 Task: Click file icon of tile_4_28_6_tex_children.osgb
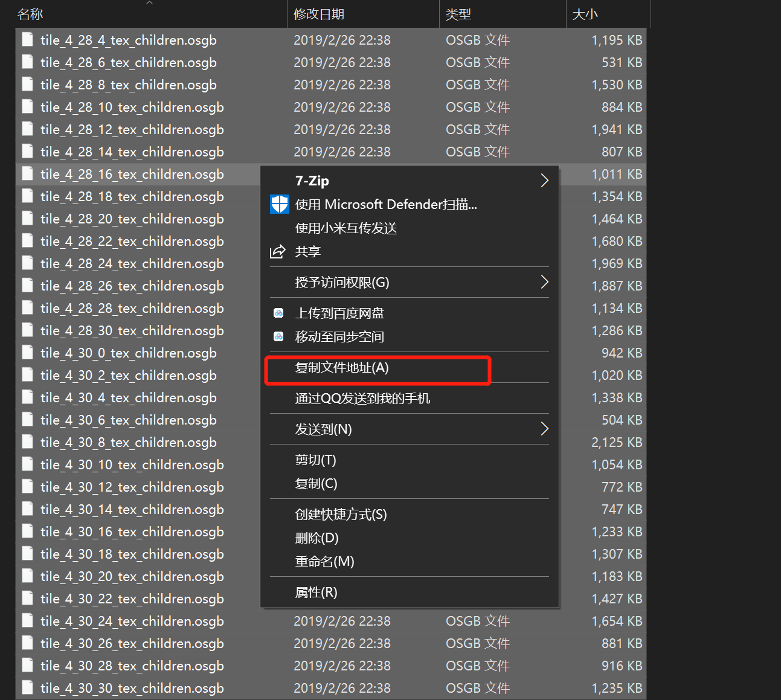27,62
